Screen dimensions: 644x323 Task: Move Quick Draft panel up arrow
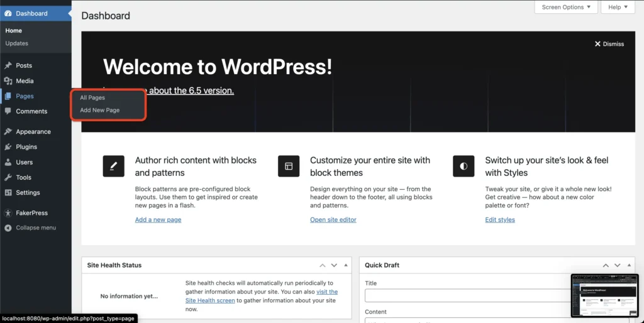click(x=605, y=265)
